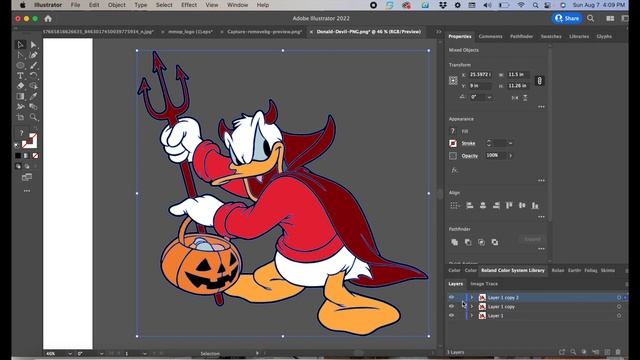Toggle visibility of the bottom Layer 1
This screenshot has width=640, height=360.
pyautogui.click(x=451, y=316)
